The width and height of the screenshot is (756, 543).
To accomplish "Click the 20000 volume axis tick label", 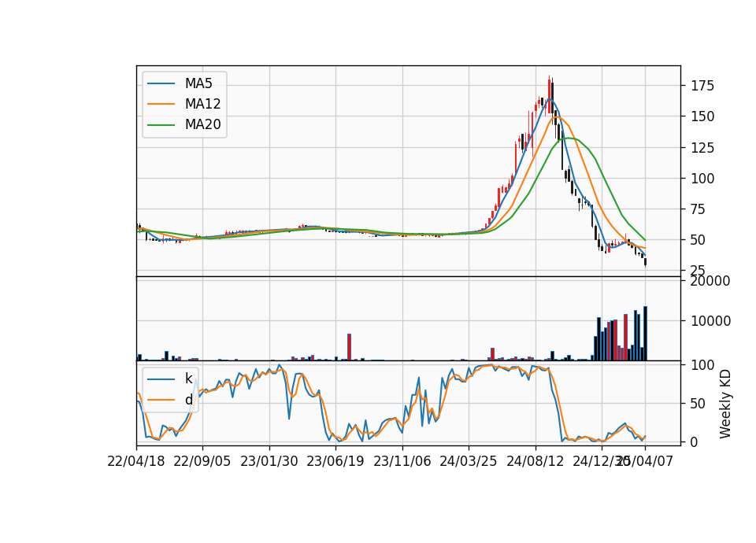I will click(710, 281).
